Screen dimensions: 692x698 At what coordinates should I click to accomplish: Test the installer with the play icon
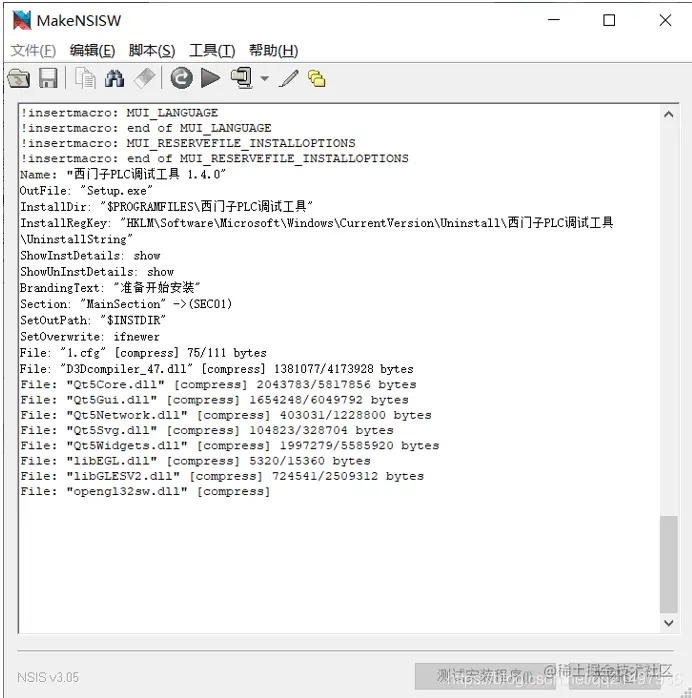[x=210, y=78]
